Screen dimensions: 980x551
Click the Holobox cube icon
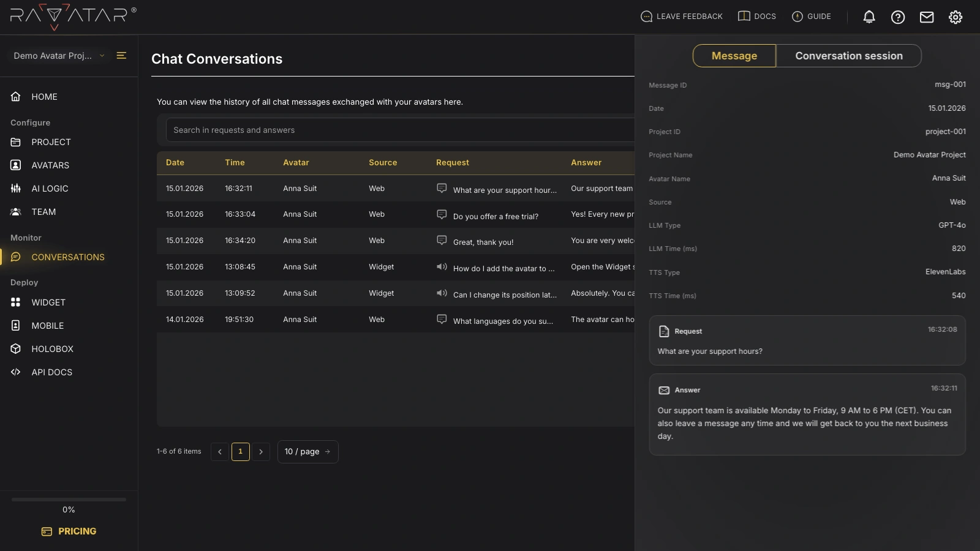(x=16, y=349)
